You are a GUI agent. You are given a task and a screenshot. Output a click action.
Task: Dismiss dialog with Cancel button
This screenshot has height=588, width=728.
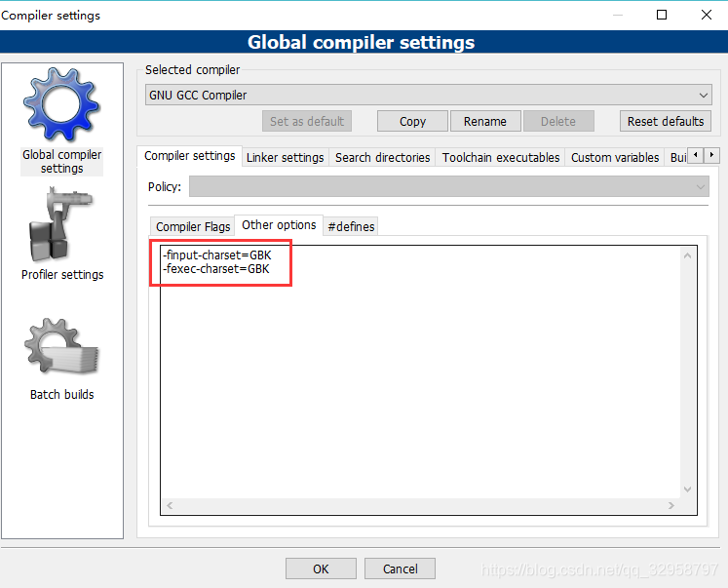tap(400, 568)
